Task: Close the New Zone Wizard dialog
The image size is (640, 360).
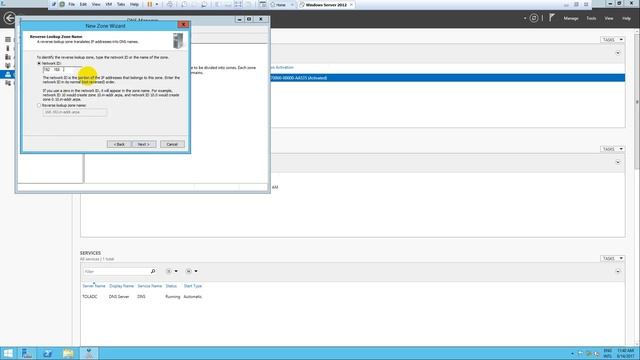Action: click(x=183, y=25)
